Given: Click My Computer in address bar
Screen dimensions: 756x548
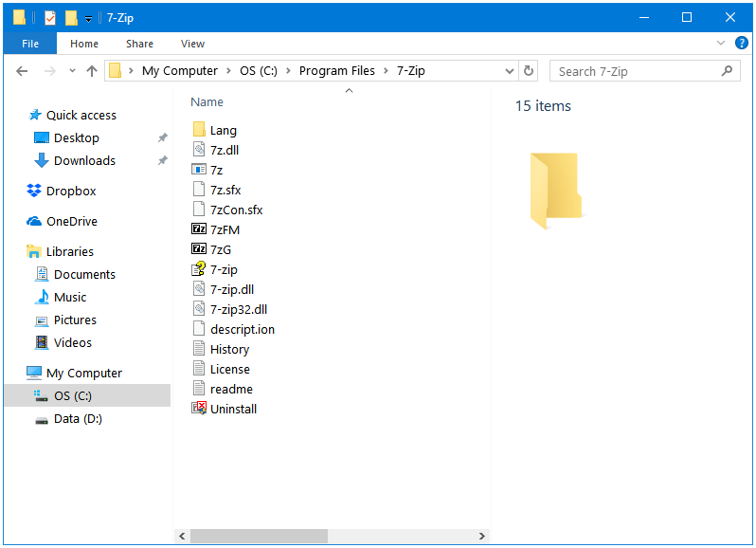Looking at the screenshot, I should click(x=180, y=71).
